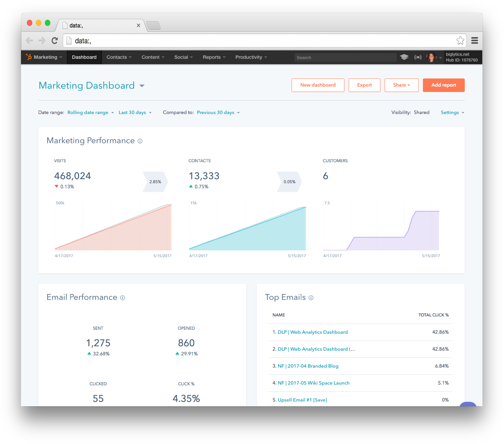Click the browser forward arrow
Screen dimensions: 504x444
pos(42,41)
